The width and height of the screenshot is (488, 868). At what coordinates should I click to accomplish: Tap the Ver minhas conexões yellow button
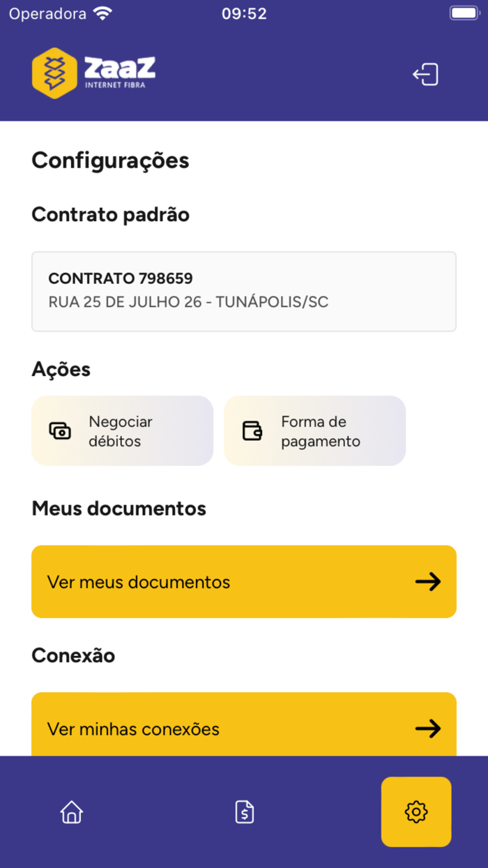(x=243, y=728)
